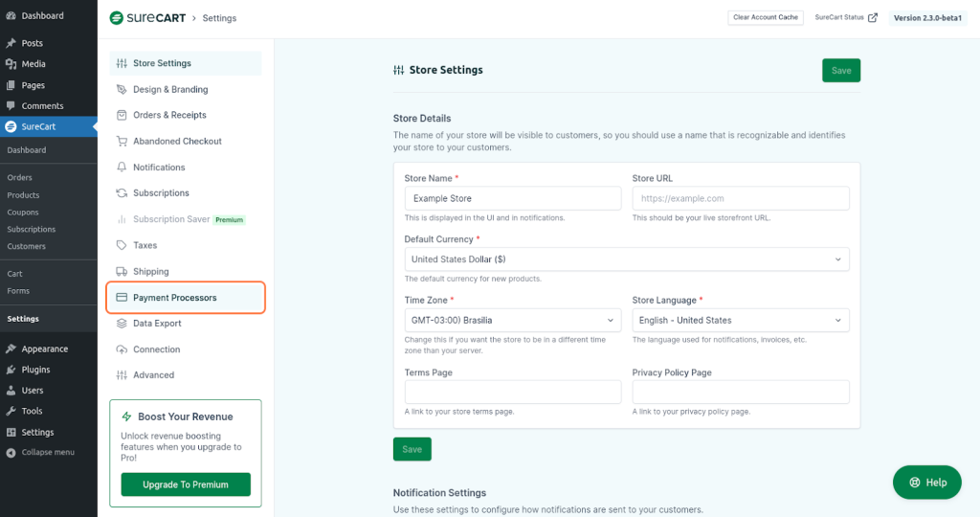The height and width of the screenshot is (517, 980).
Task: Click the Pages icon in WordPress menu
Action: click(x=11, y=85)
